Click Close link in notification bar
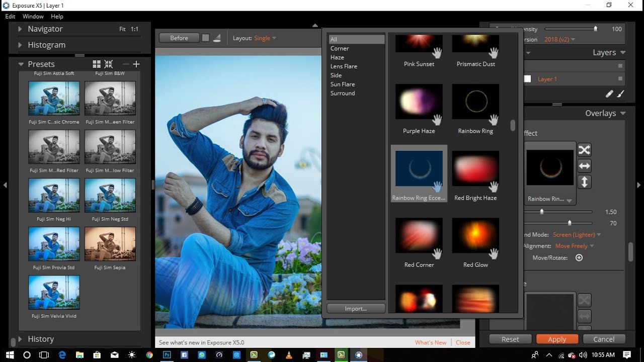Viewport: 644px width, 362px height. pos(463,342)
